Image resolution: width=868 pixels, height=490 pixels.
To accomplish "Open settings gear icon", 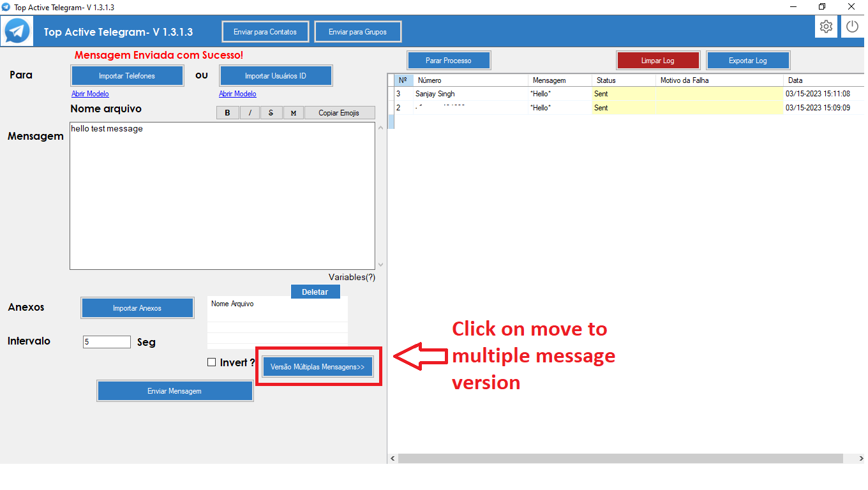I will click(x=826, y=26).
